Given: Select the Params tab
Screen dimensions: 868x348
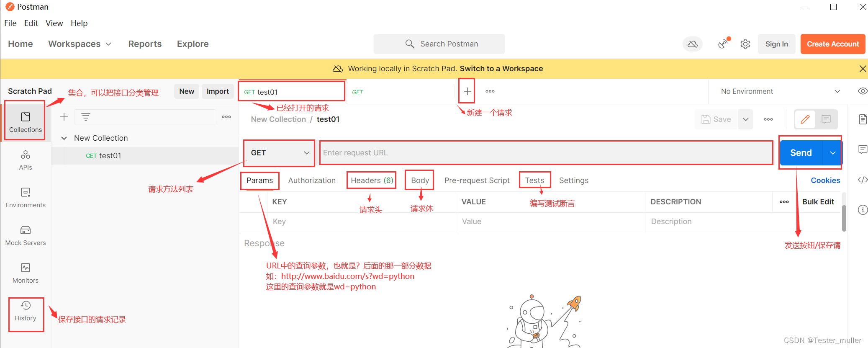Looking at the screenshot, I should [259, 180].
